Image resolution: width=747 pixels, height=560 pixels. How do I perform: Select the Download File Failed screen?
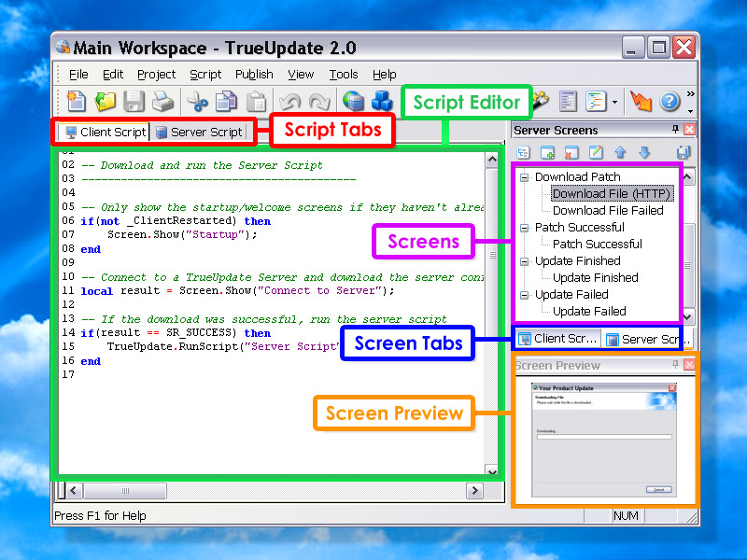coord(608,211)
